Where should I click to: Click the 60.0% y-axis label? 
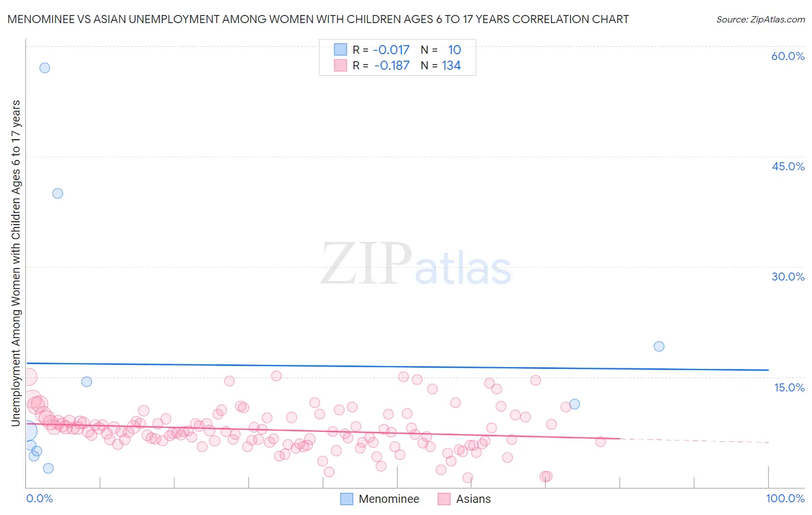pyautogui.click(x=788, y=56)
